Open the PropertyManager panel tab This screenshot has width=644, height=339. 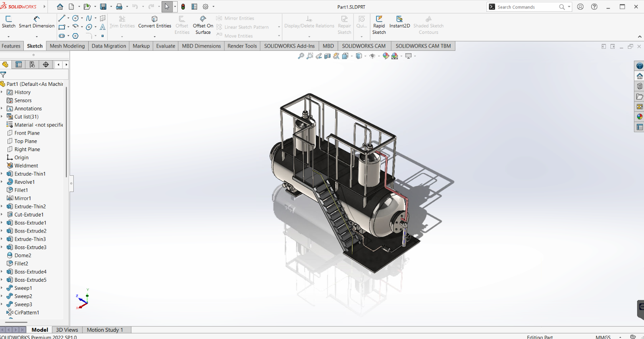[19, 64]
